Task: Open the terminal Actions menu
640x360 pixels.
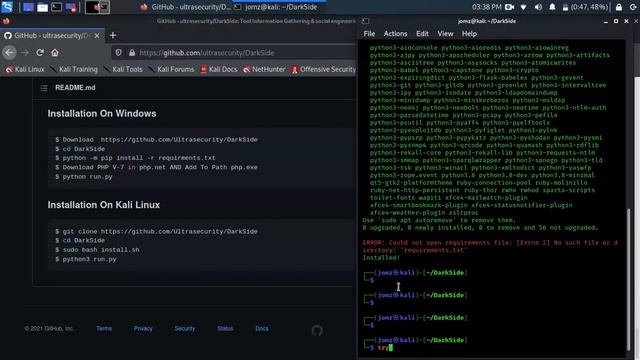Action: (395, 34)
